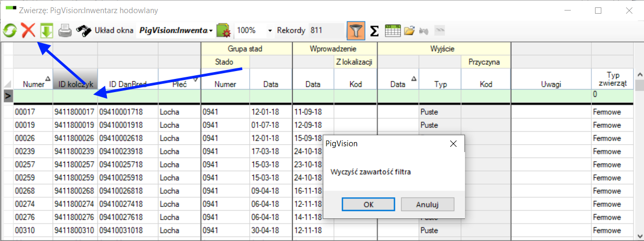
Task: Click the greyed-out binoculars icon
Action: [x=423, y=31]
